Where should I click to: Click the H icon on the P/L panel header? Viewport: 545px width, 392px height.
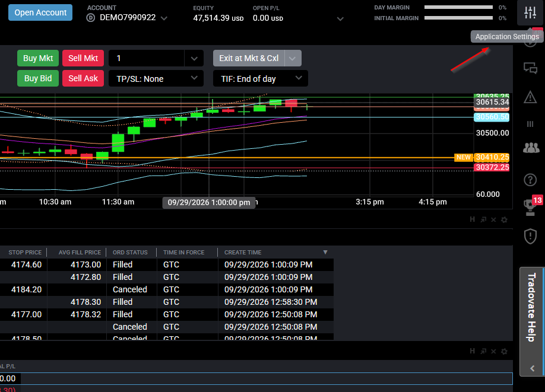point(473,351)
